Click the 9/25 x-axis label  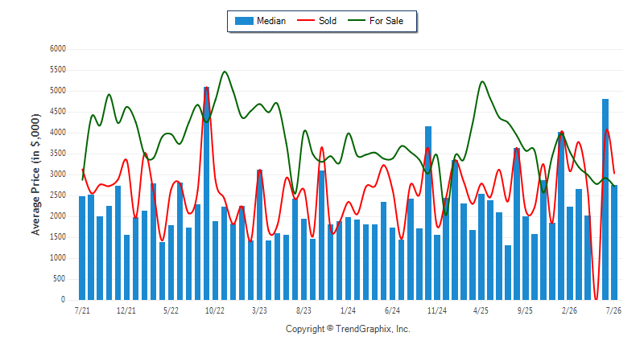tap(525, 310)
